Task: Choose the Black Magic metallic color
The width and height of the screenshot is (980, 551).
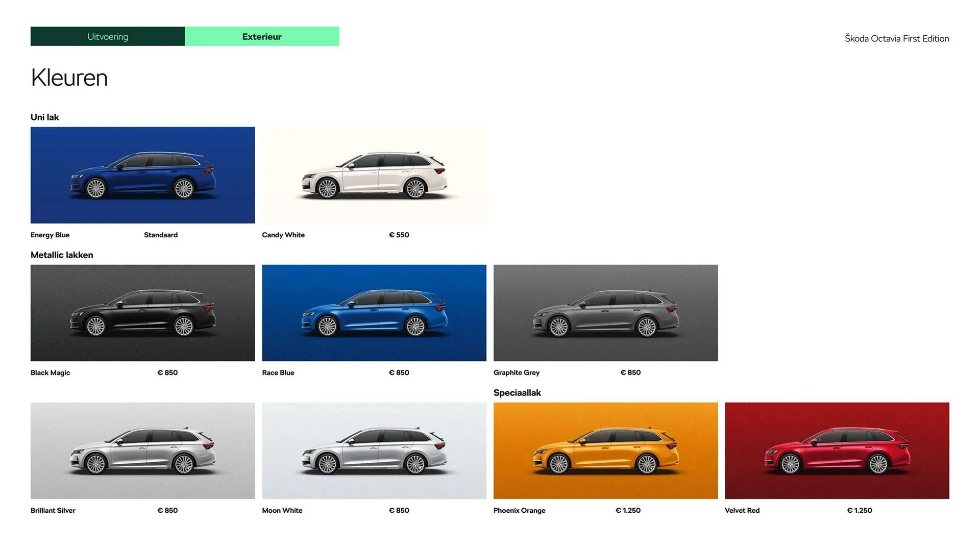Action: coord(142,313)
